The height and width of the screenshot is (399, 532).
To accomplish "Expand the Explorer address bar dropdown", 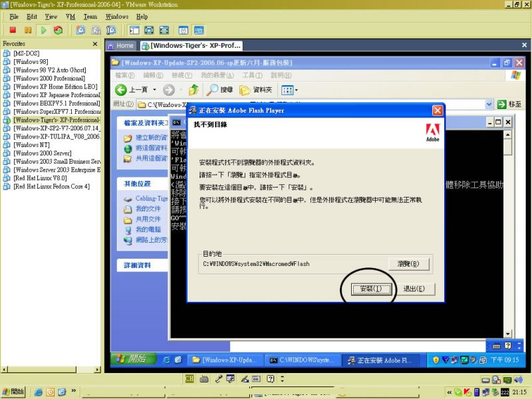I will pos(489,104).
